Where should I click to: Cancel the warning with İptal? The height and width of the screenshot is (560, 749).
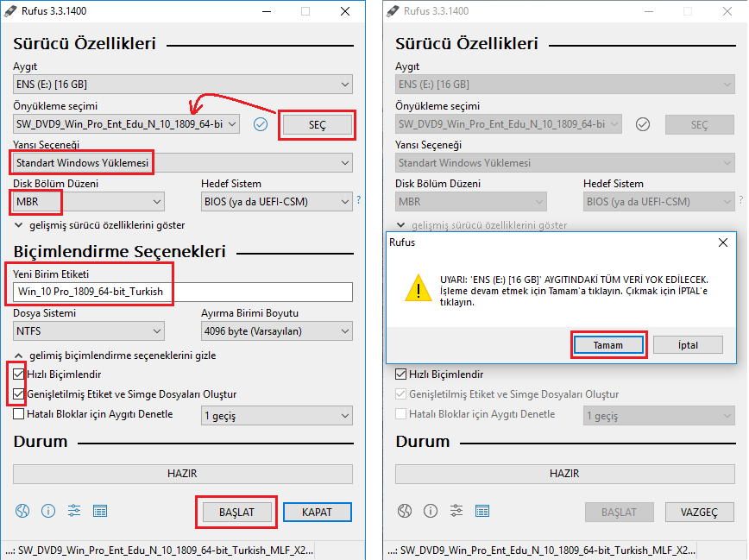pos(688,345)
